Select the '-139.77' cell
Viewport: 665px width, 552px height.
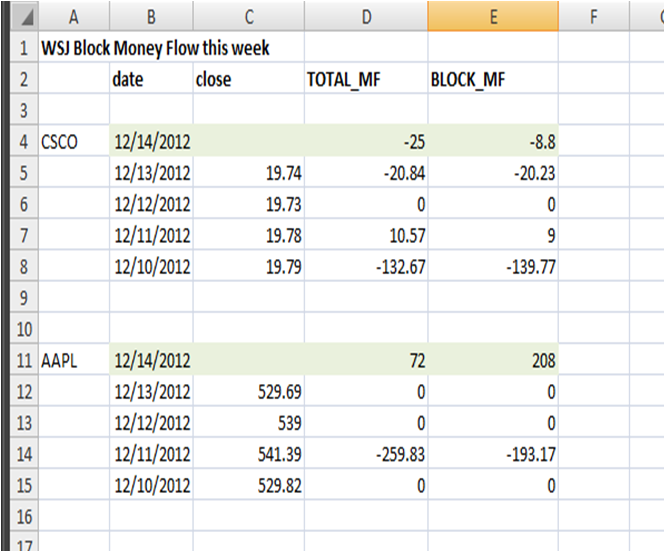tap(493, 266)
